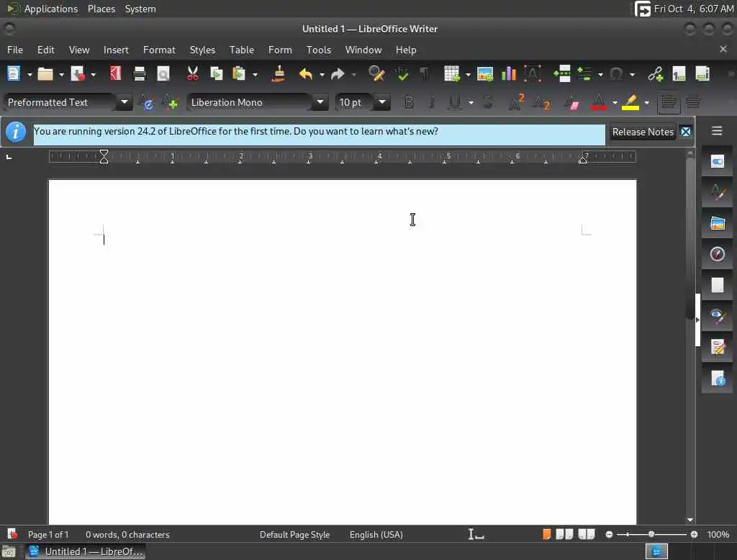Toggle Strikethrough formatting
The height and width of the screenshot is (560, 737).
(x=488, y=102)
